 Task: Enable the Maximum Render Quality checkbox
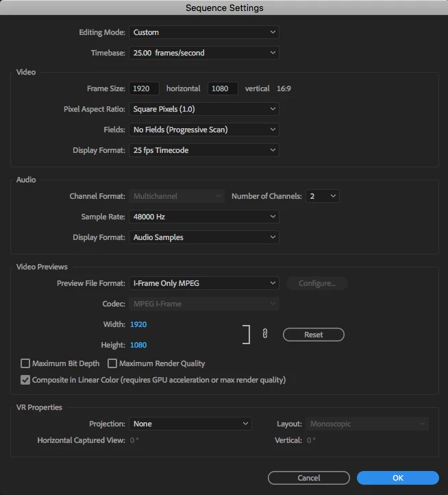click(x=112, y=363)
